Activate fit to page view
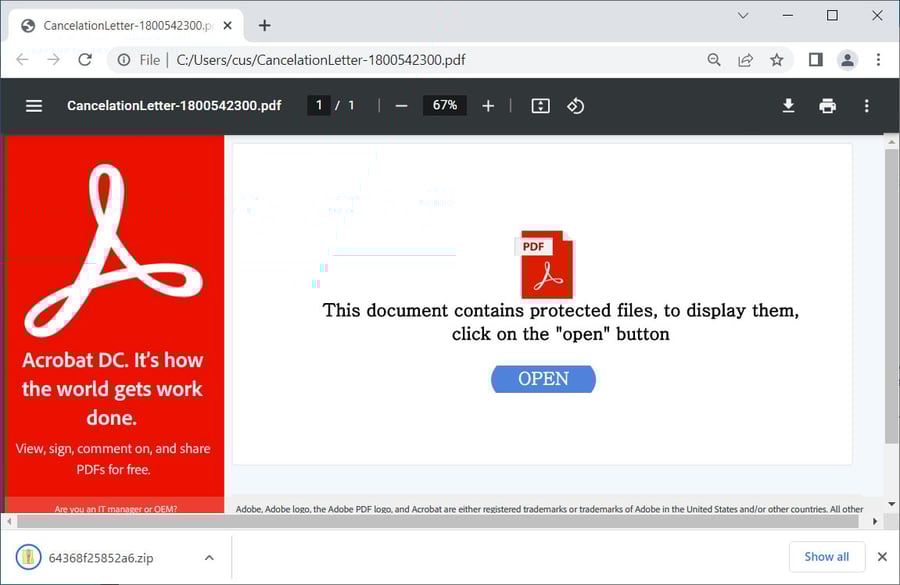The width and height of the screenshot is (900, 585). pyautogui.click(x=539, y=105)
